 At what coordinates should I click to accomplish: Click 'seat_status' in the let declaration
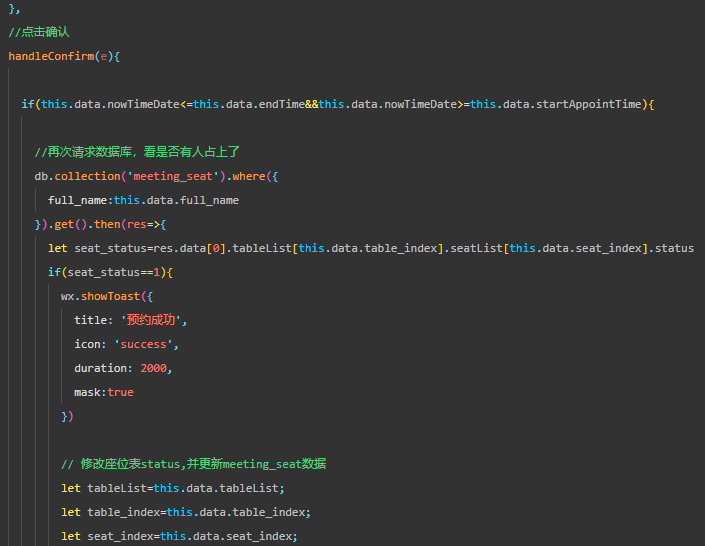coord(111,248)
